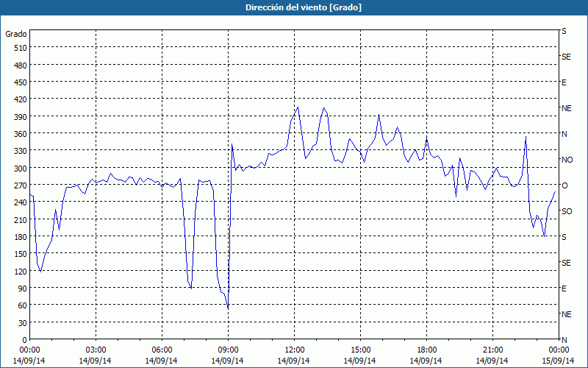
Task: Select the 390 value on the left axis
Action: click(21, 117)
